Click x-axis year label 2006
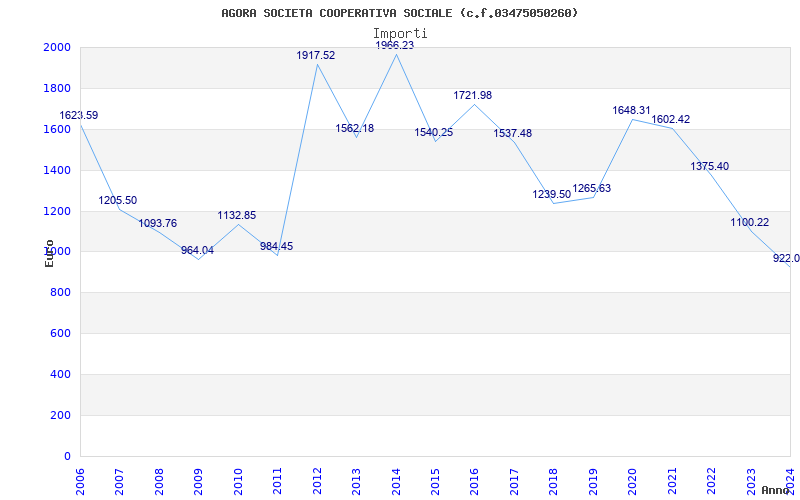The image size is (800, 500). click(80, 482)
